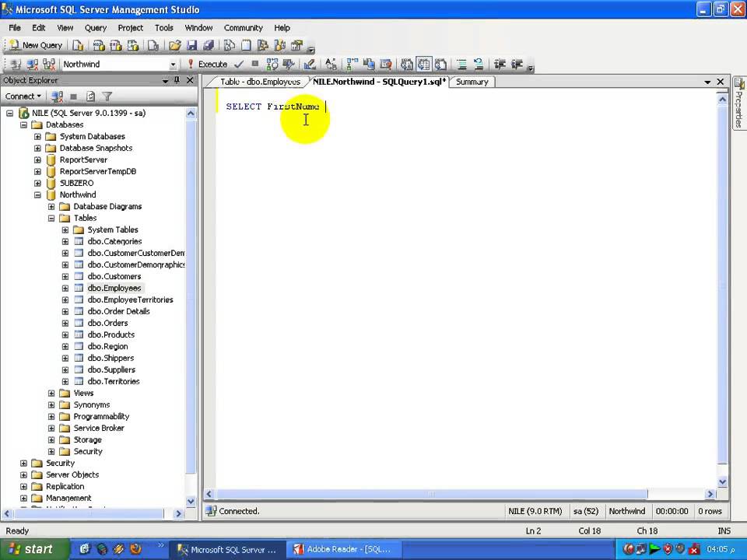Expand the SUBZERO database node

coord(37,184)
